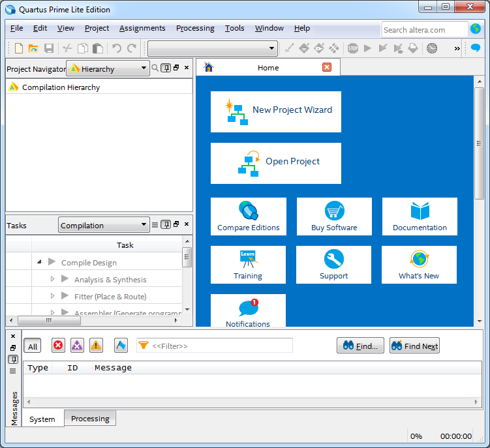The height and width of the screenshot is (448, 490).
Task: Click the blue speech bubble toolbar icon
Action: point(475,48)
